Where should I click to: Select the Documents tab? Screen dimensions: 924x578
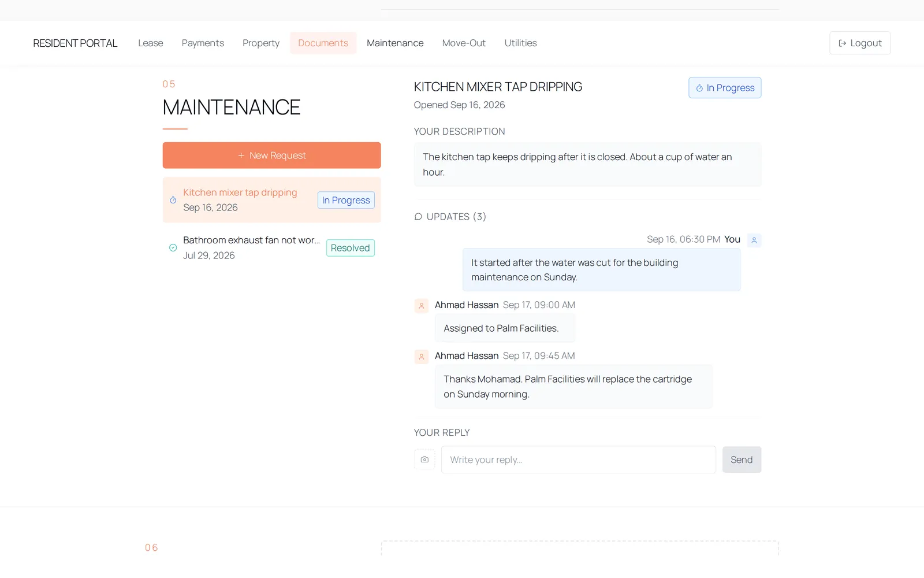(323, 43)
